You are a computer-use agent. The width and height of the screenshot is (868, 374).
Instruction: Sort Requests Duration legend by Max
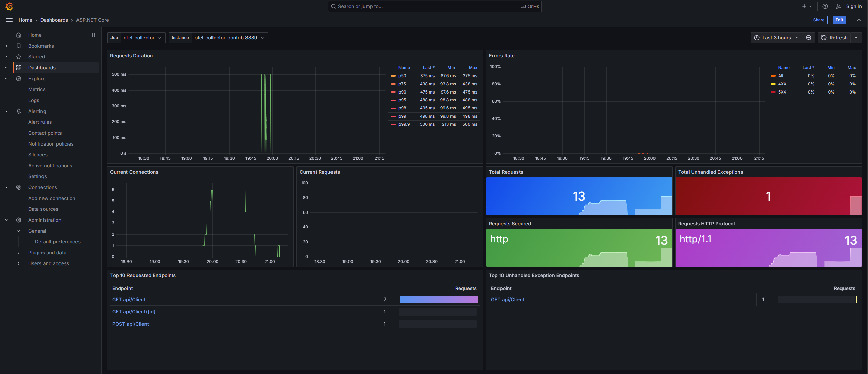(473, 68)
